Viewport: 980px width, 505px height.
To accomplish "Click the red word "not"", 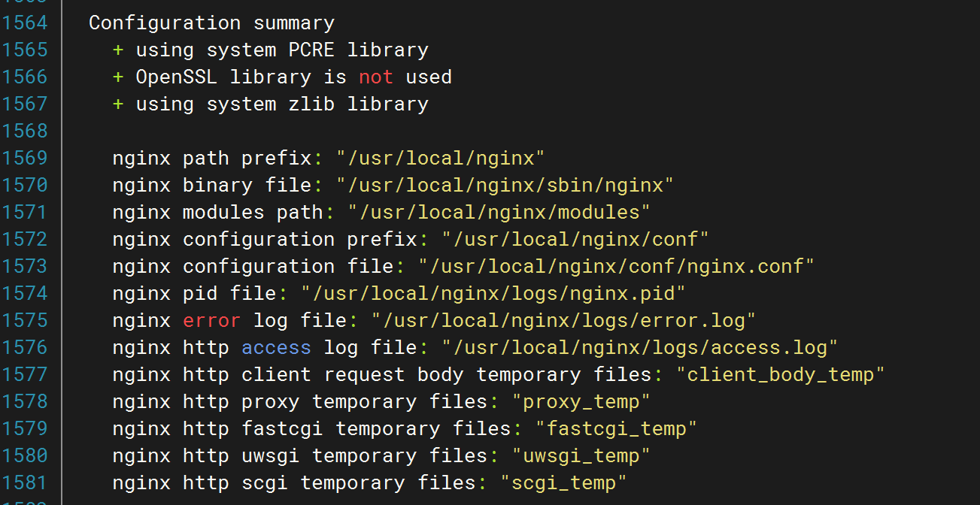I will (x=376, y=77).
